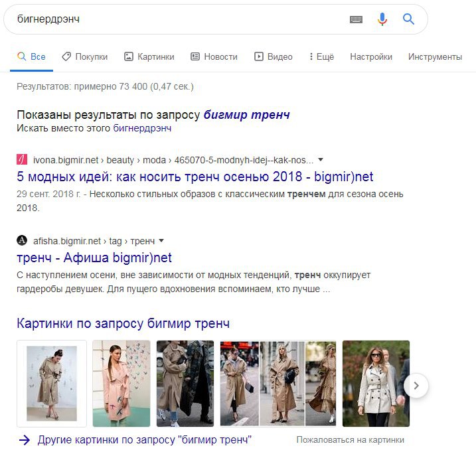Click results count text Результатов: примерно 73 400
The height and width of the screenshot is (460, 476).
point(105,86)
